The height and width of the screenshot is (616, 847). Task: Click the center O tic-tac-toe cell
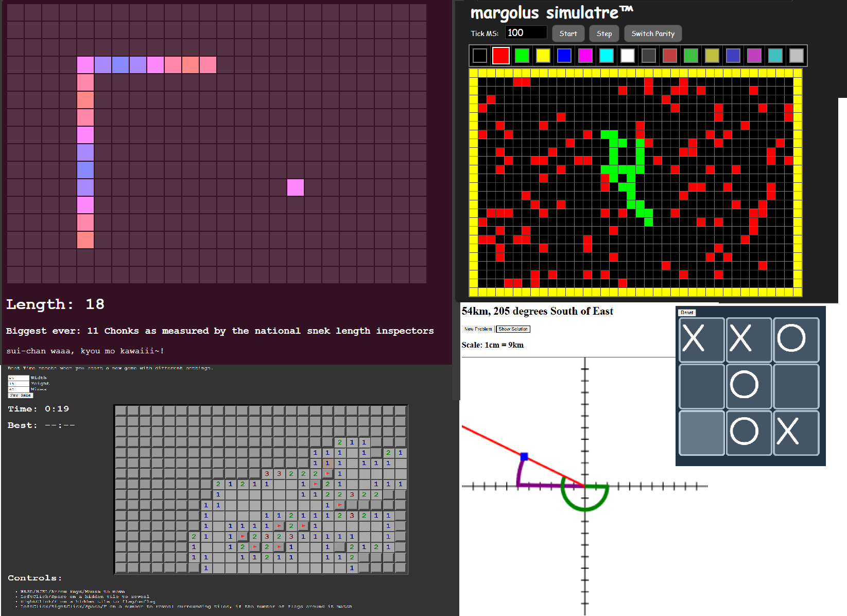(749, 386)
